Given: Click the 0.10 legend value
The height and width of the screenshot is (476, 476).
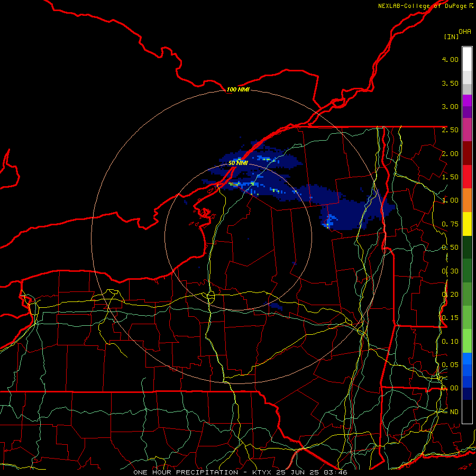Looking at the screenshot, I should click(x=450, y=342).
